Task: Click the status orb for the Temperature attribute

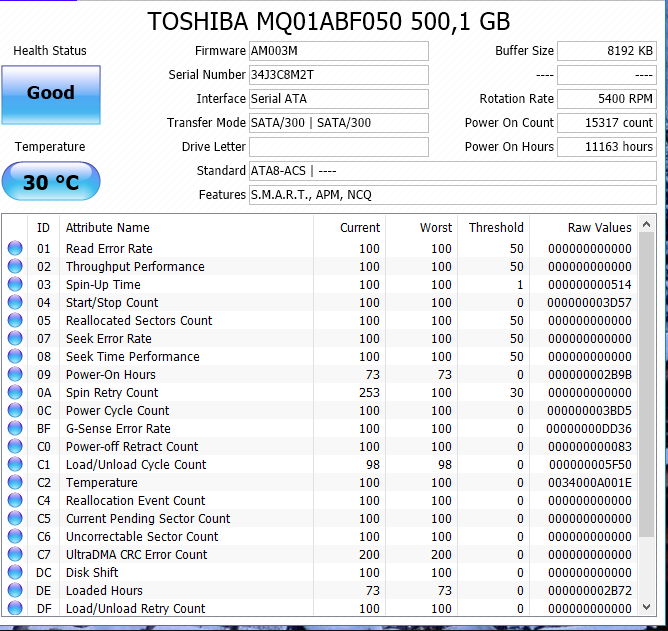Action: coord(15,482)
